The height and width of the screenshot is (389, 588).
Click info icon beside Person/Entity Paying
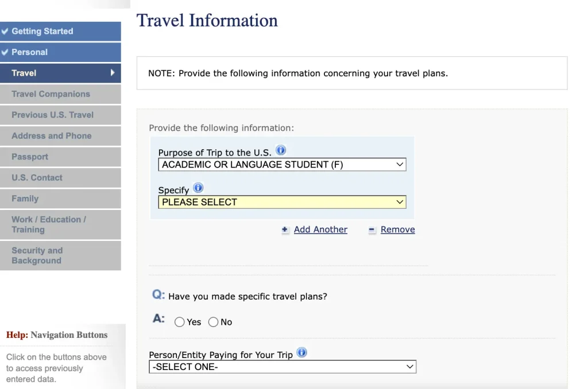pyautogui.click(x=301, y=352)
